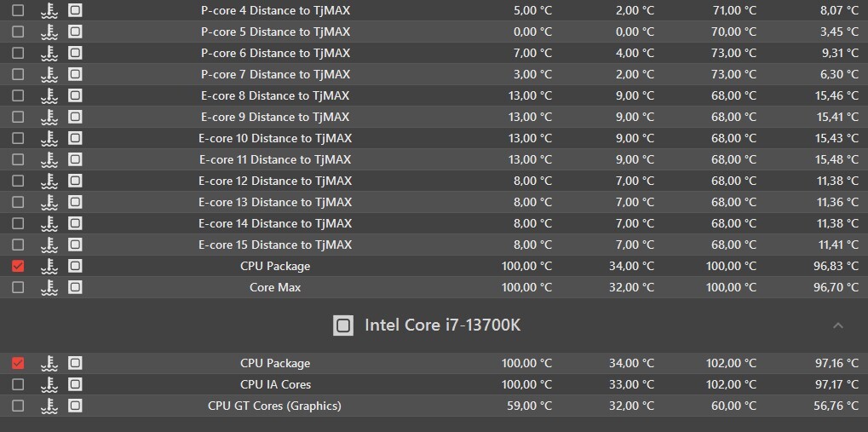Tick the P-core 5 Distance to TjMAX checkbox
The image size is (868, 432).
pos(18,32)
